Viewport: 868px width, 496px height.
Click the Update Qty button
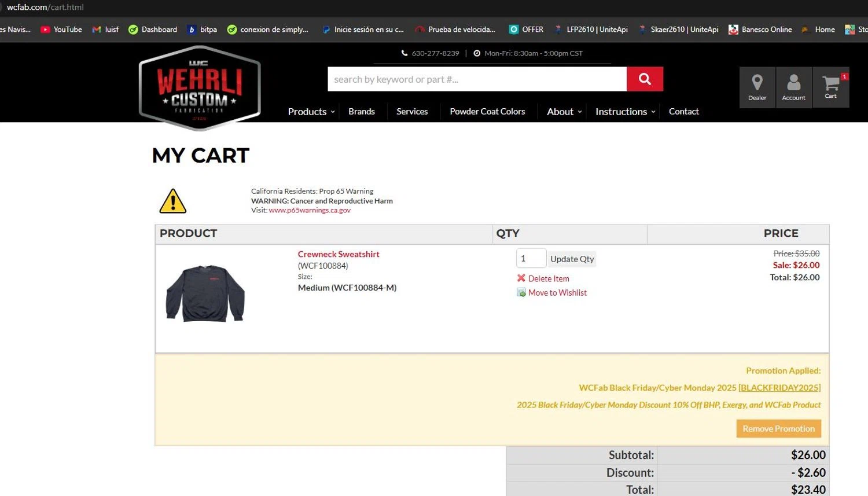click(x=572, y=259)
